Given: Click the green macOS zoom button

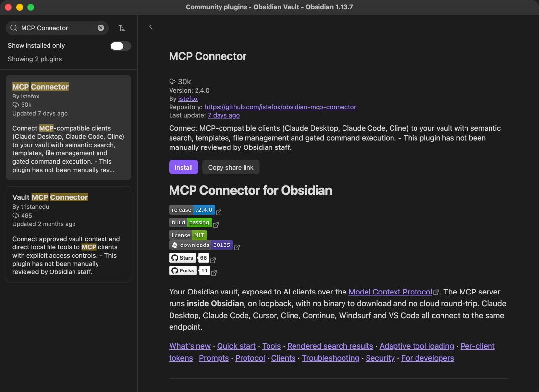Looking at the screenshot, I should coord(31,7).
